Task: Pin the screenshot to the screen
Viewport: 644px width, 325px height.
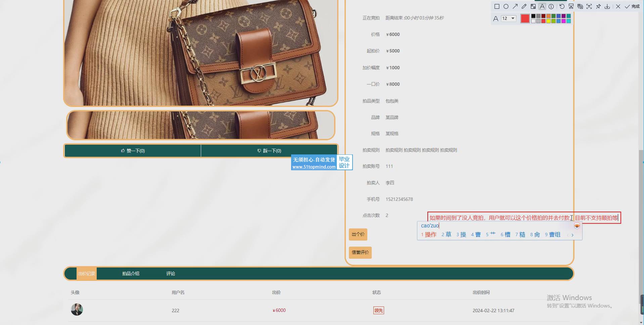Action: pos(598,6)
